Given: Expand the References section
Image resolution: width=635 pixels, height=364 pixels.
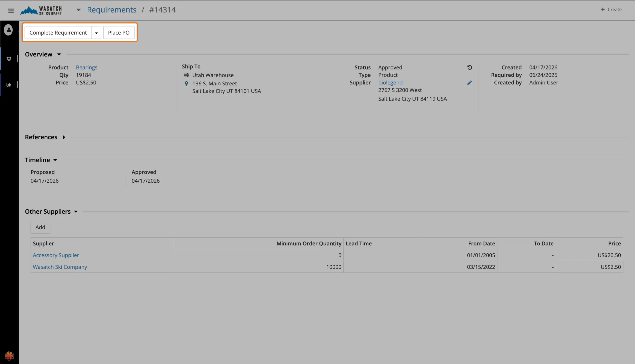Looking at the screenshot, I should point(64,137).
